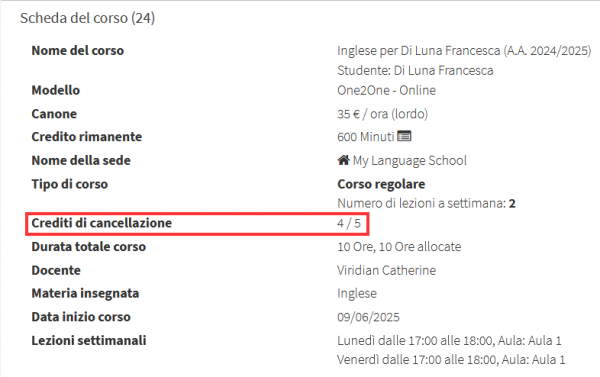Select the Studente: Di Luna Francesca text
Screen dimensions: 600x377
click(415, 70)
